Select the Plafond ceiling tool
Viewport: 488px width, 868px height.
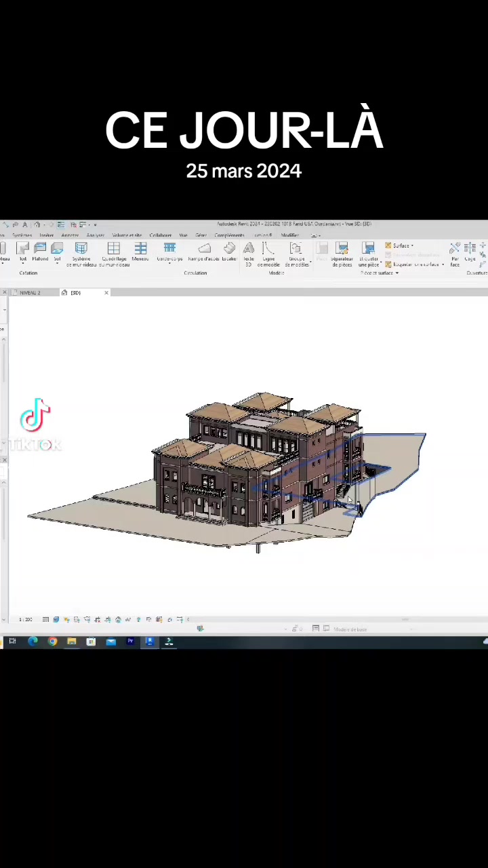tap(40, 252)
